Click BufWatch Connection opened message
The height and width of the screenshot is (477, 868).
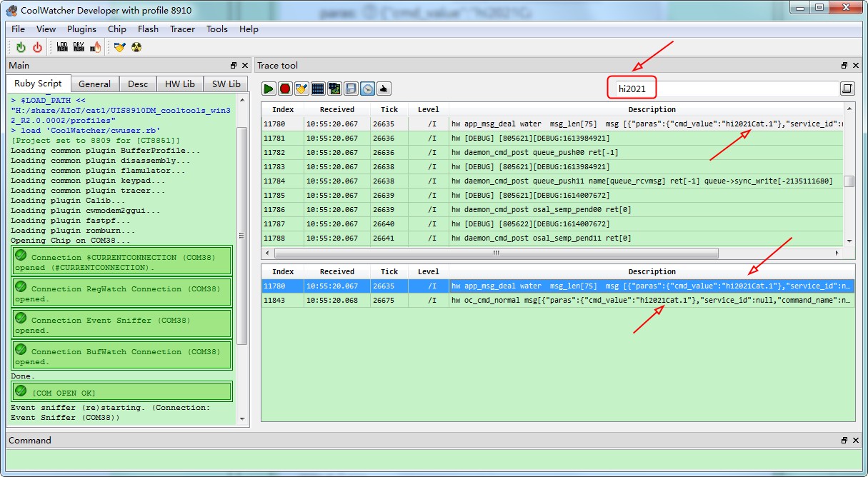121,356
